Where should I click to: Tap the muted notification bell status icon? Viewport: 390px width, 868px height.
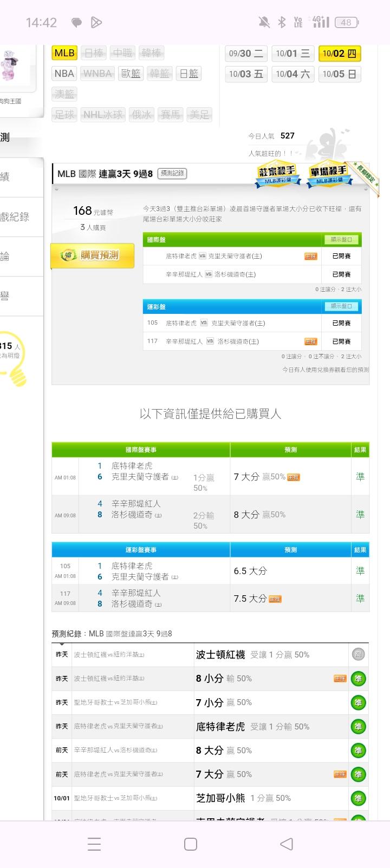click(264, 22)
